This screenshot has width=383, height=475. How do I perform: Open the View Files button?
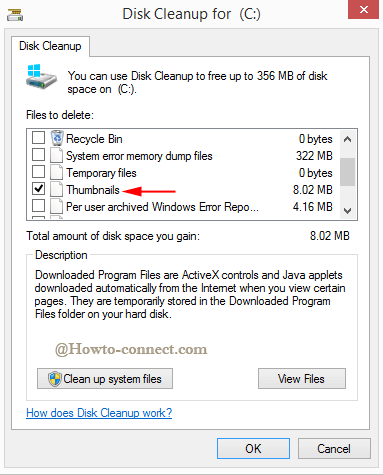302,379
